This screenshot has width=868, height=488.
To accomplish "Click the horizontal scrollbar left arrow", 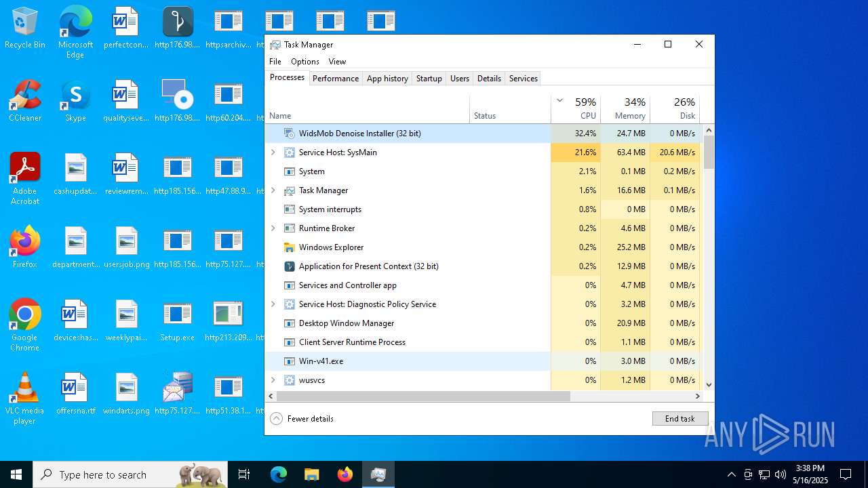I will point(271,396).
